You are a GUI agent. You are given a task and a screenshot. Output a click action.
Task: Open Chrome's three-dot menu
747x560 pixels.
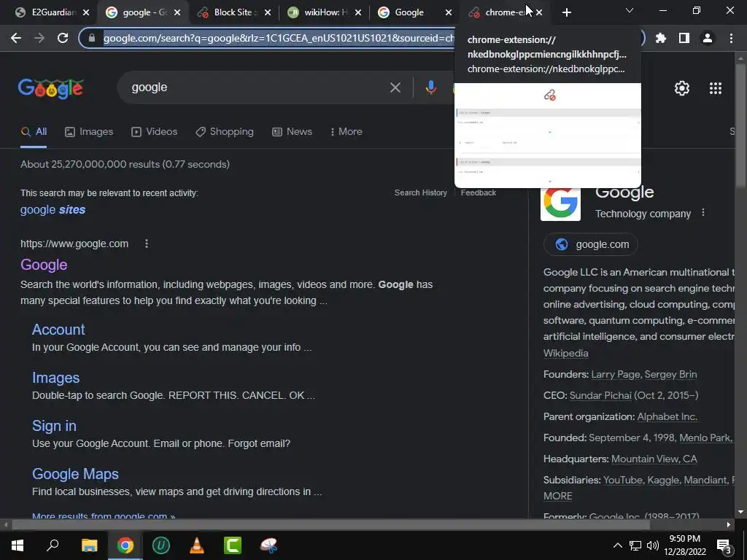pyautogui.click(x=731, y=38)
